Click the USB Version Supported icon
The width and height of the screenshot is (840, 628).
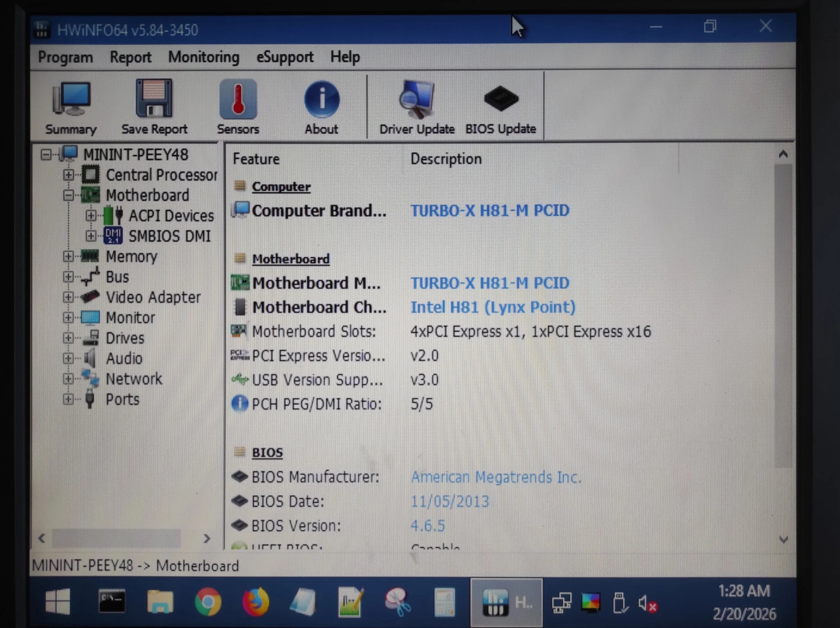[240, 380]
